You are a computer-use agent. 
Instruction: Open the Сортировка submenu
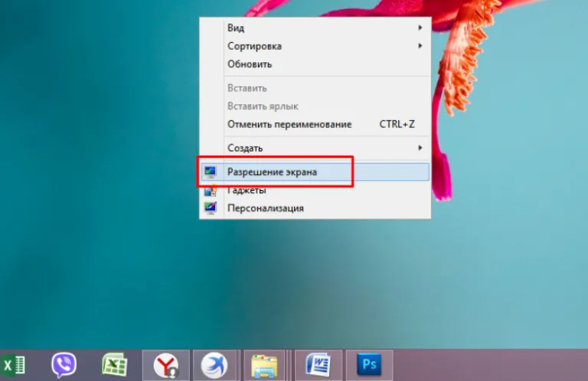coord(315,46)
